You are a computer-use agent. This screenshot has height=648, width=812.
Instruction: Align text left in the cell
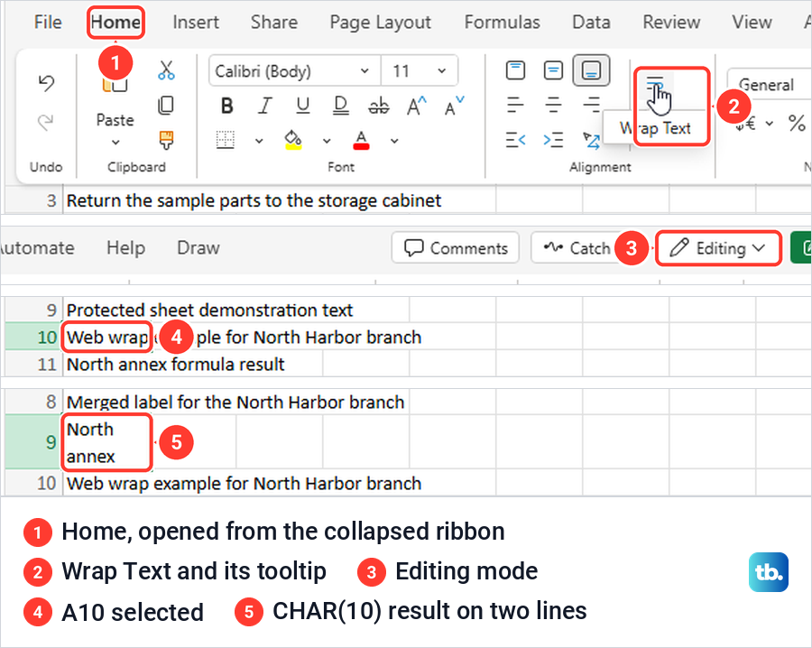click(x=515, y=106)
